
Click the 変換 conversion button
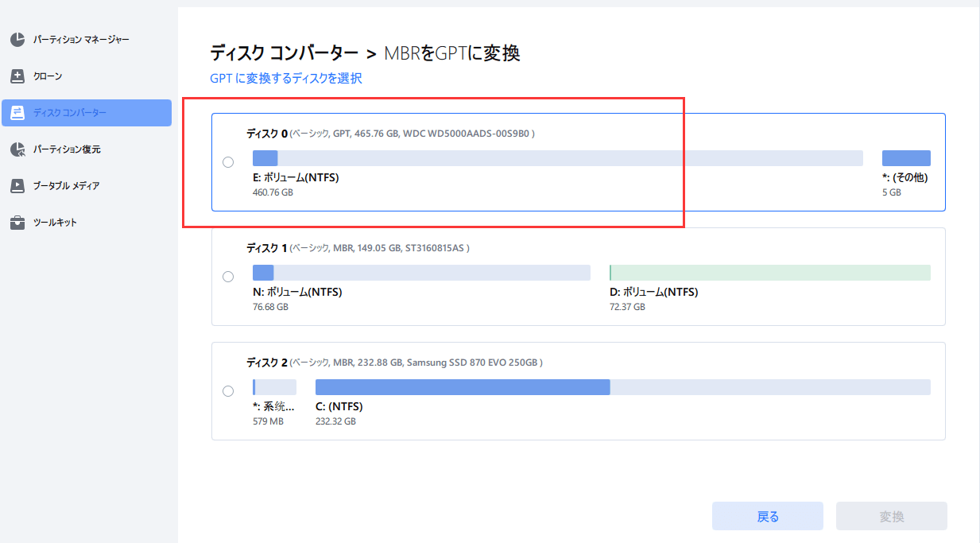tap(890, 515)
